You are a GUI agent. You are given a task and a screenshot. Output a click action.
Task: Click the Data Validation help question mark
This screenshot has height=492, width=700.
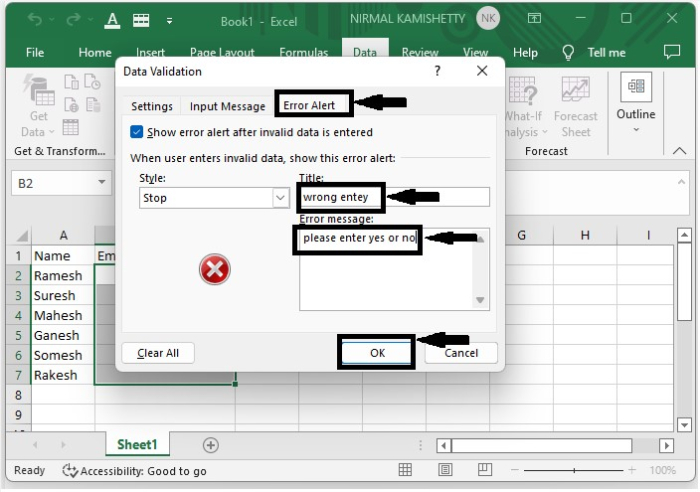point(438,71)
